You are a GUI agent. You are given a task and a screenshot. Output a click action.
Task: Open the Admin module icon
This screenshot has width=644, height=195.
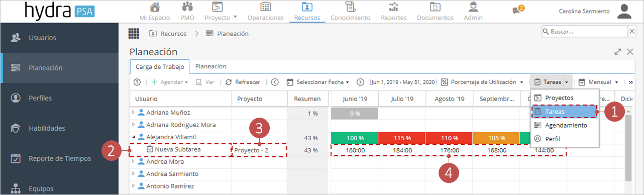pyautogui.click(x=473, y=7)
